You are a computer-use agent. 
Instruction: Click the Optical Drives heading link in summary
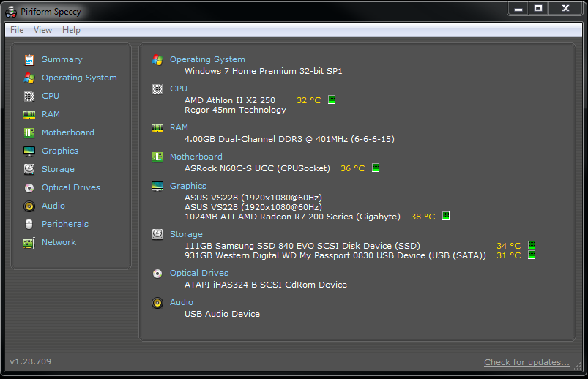coord(199,273)
